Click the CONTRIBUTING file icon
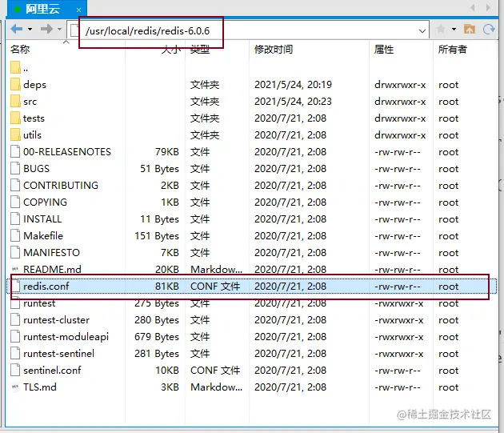 tap(15, 185)
